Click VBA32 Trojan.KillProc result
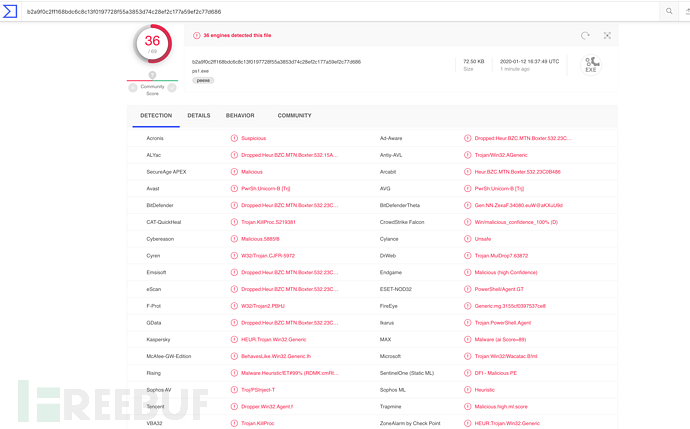Viewport: 690px width, 429px height. 257,423
